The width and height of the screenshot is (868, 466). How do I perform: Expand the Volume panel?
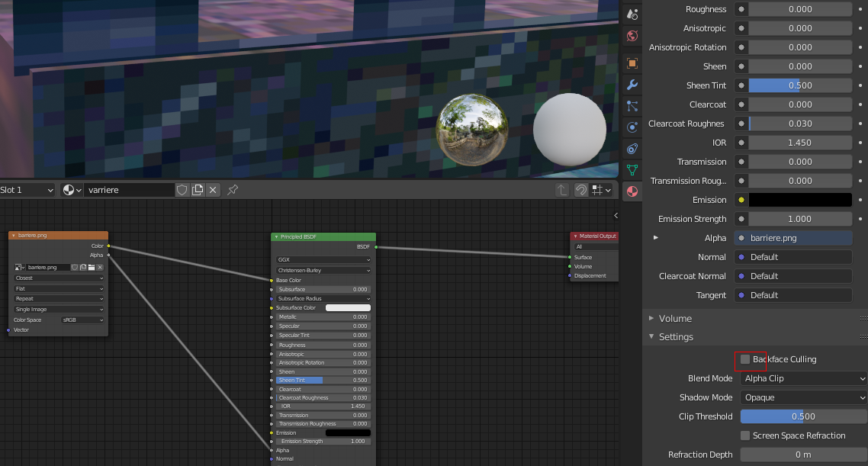[675, 318]
